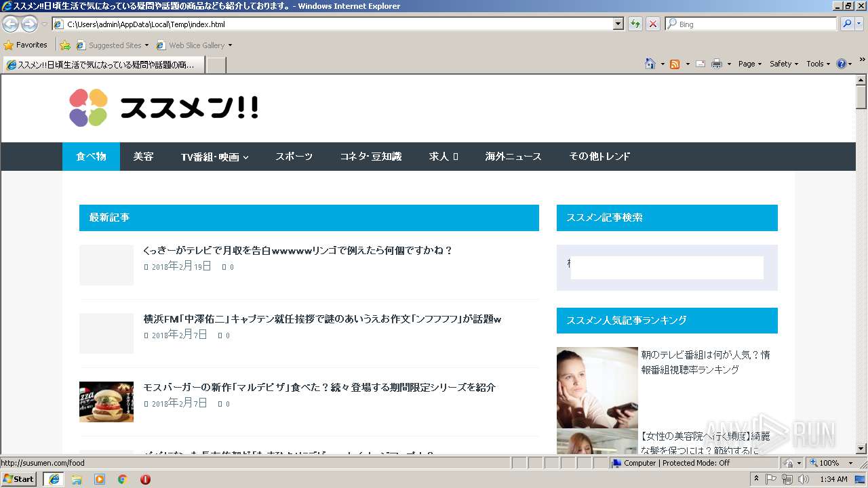Open the Recent Pages dropdown arrow
The height and width of the screenshot is (488, 868).
pos(44,24)
